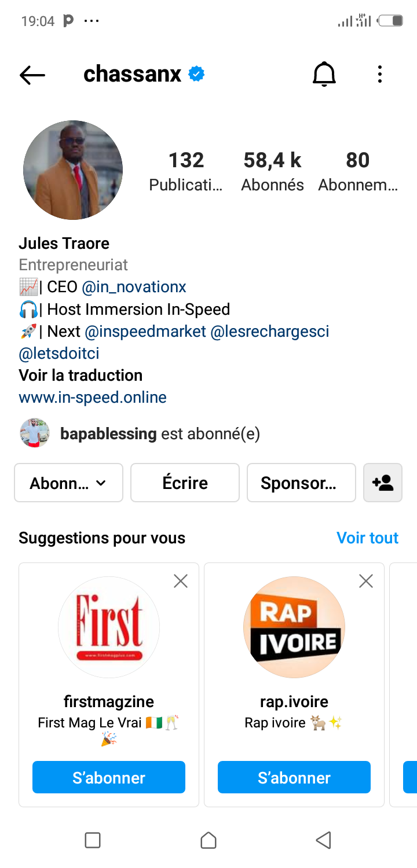Dismiss the firstmagzine suggestion card

(x=181, y=581)
